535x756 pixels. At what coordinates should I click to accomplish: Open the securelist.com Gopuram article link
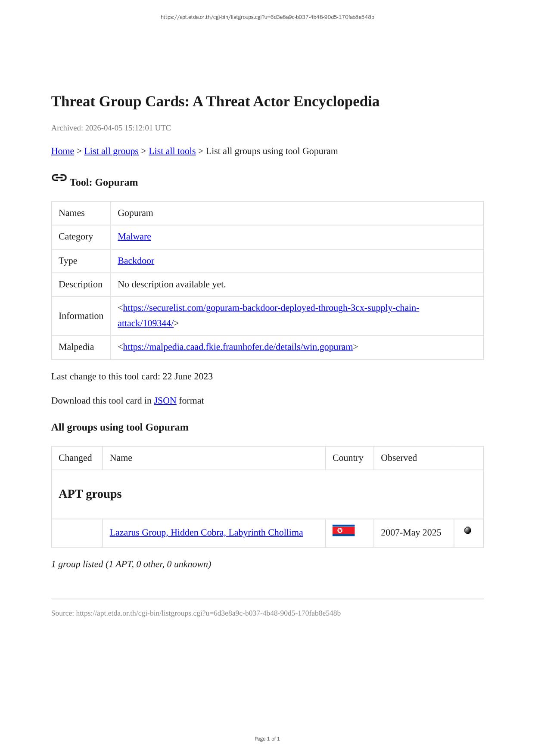tap(271, 308)
